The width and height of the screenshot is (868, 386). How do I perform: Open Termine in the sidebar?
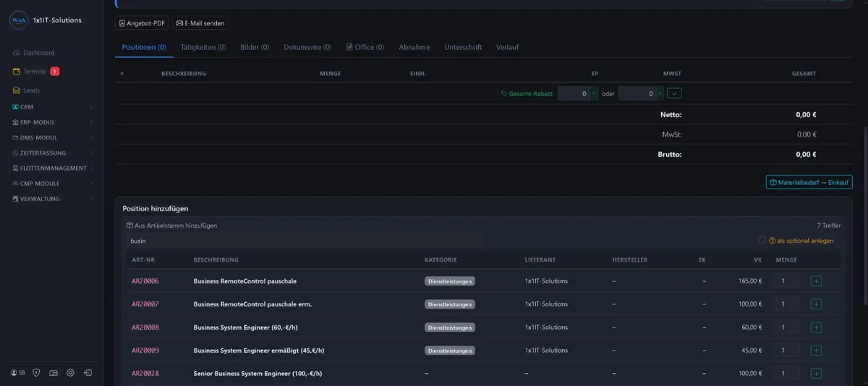pyautogui.click(x=34, y=72)
